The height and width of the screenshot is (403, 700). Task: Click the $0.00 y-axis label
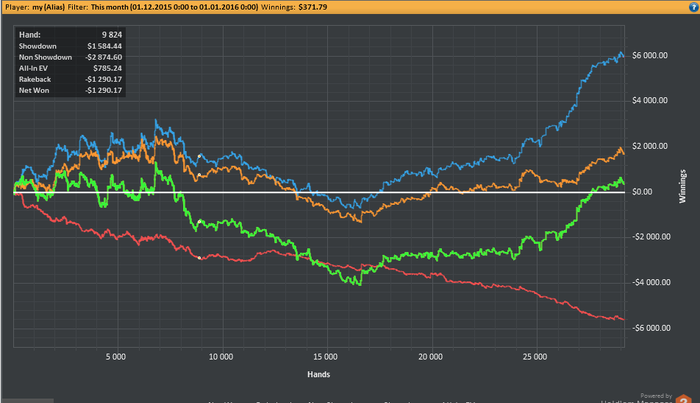point(642,192)
